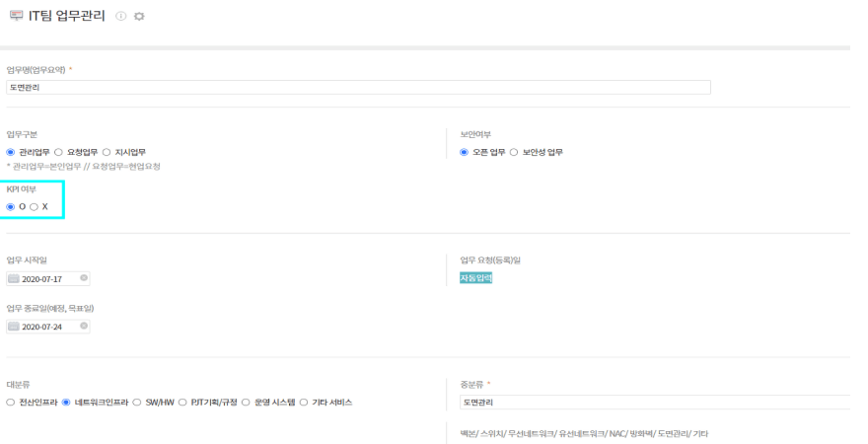868x444 pixels.
Task: Clear the 2020-07-17 date with the x icon
Action: click(x=84, y=278)
